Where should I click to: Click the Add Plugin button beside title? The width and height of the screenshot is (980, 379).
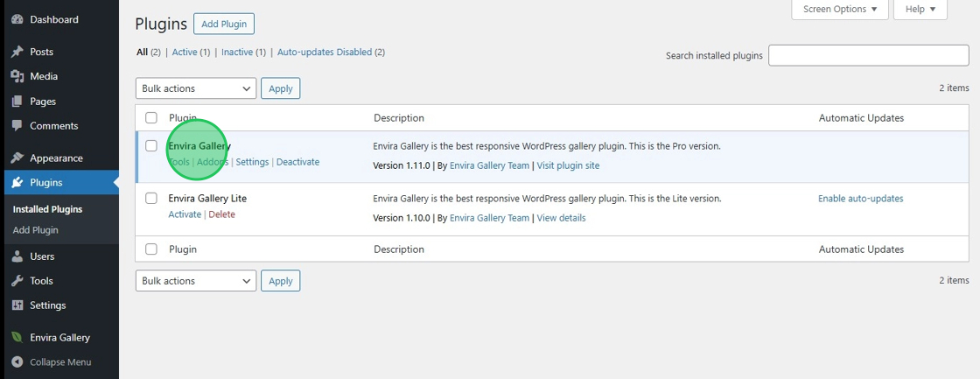pyautogui.click(x=224, y=24)
